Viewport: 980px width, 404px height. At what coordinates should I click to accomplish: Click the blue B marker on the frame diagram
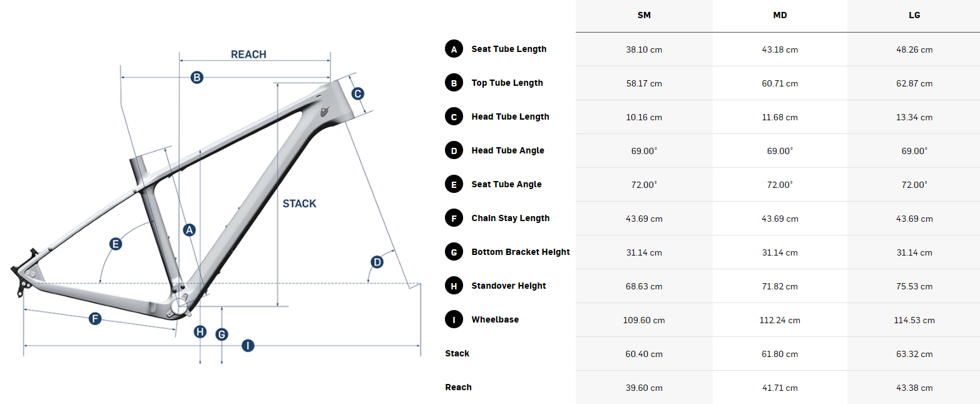197,78
